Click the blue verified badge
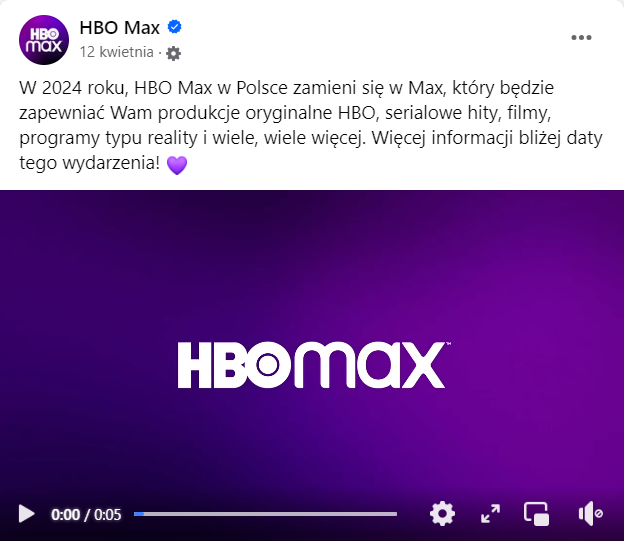 174,27
